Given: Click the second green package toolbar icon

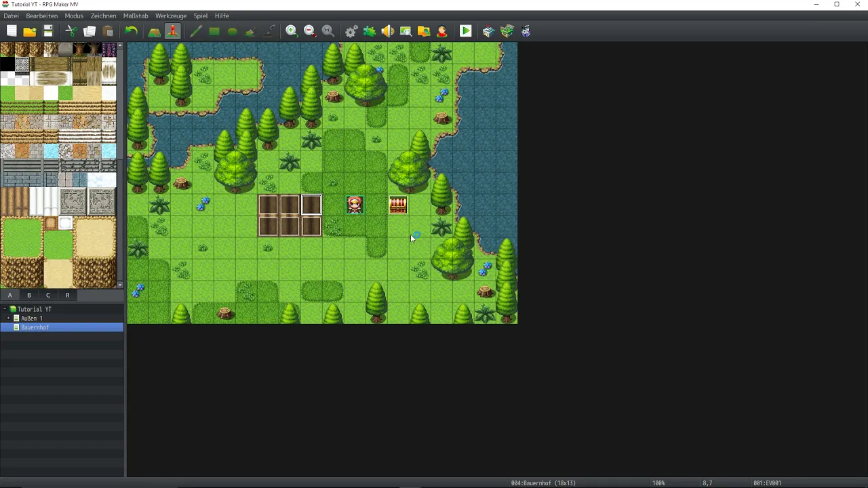Looking at the screenshot, I should pyautogui.click(x=507, y=31).
